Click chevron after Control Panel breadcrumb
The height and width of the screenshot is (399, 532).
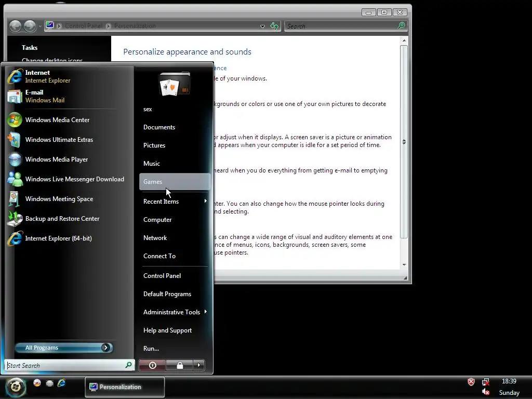pos(109,26)
